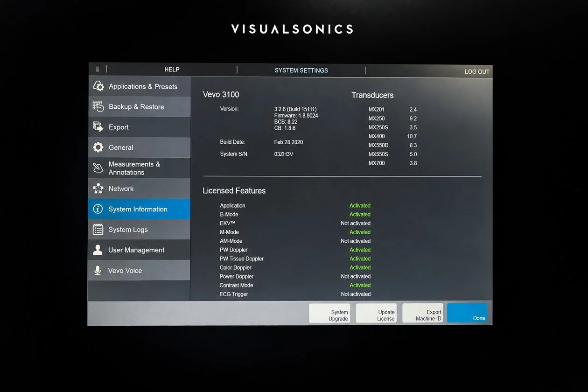Image resolution: width=588 pixels, height=392 pixels.
Task: Click the User Management person icon
Action: click(98, 250)
